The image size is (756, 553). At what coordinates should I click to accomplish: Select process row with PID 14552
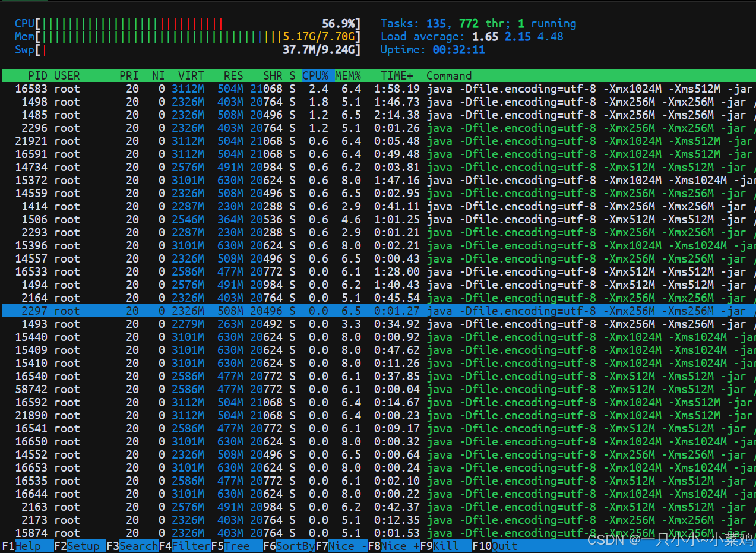[x=378, y=455]
